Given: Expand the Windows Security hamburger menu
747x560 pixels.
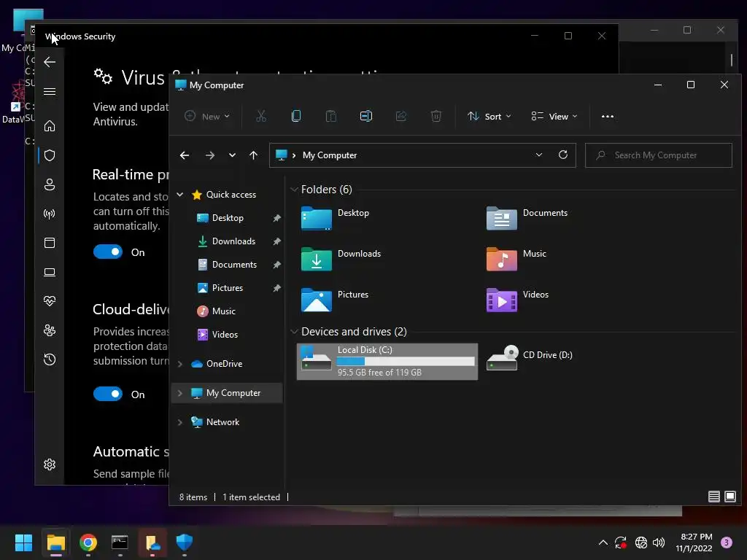Looking at the screenshot, I should pyautogui.click(x=50, y=91).
